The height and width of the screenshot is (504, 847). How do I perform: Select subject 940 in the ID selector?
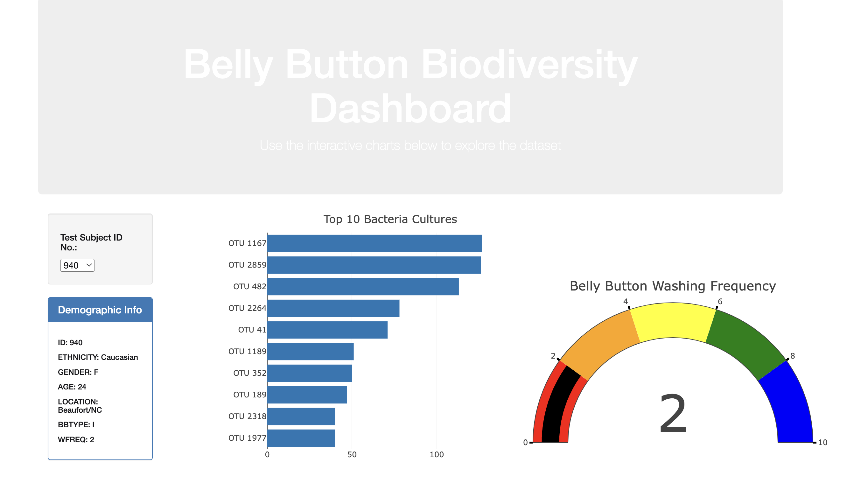coord(77,265)
